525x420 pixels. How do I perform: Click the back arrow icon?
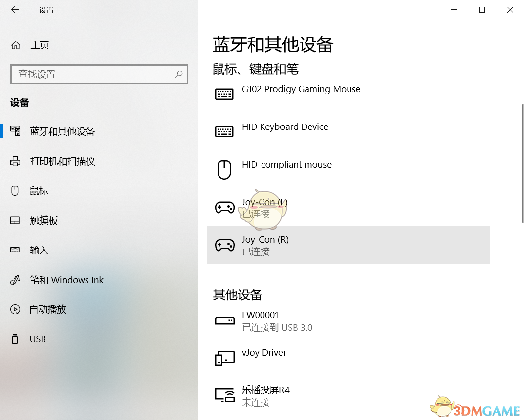15,10
